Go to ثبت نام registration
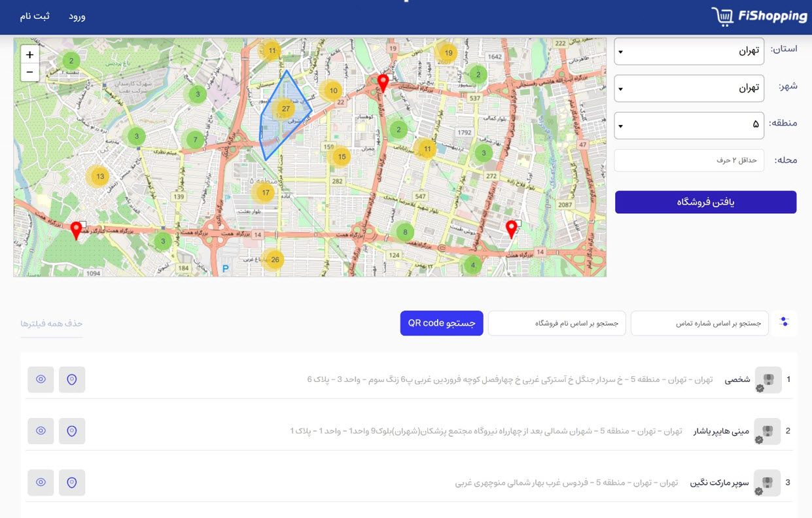 pos(35,16)
